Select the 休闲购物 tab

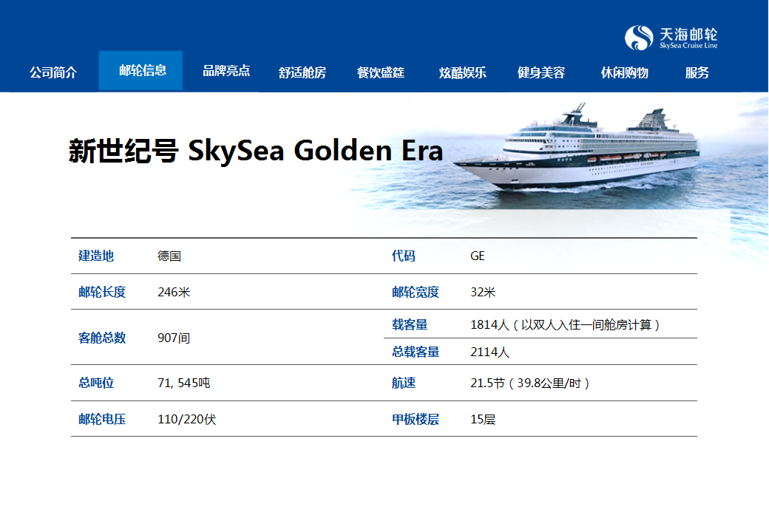[625, 72]
